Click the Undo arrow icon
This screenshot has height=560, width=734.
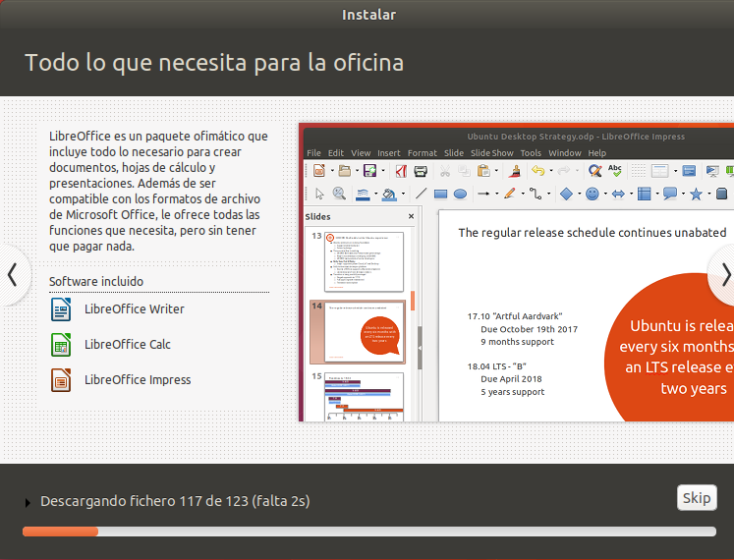tap(538, 171)
